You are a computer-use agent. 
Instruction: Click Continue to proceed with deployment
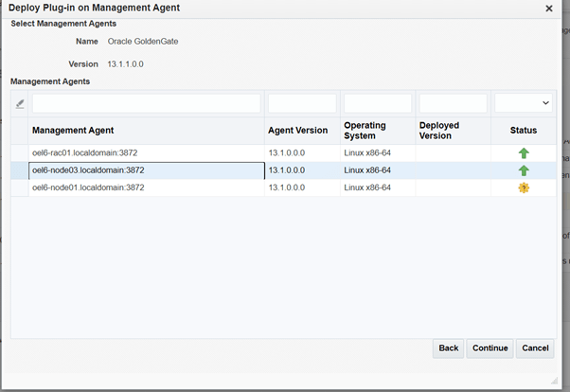pyautogui.click(x=490, y=348)
